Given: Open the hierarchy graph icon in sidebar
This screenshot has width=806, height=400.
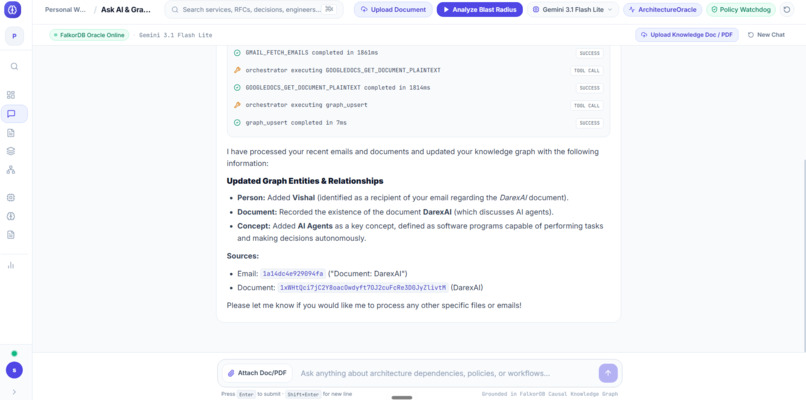Looking at the screenshot, I should point(11,170).
